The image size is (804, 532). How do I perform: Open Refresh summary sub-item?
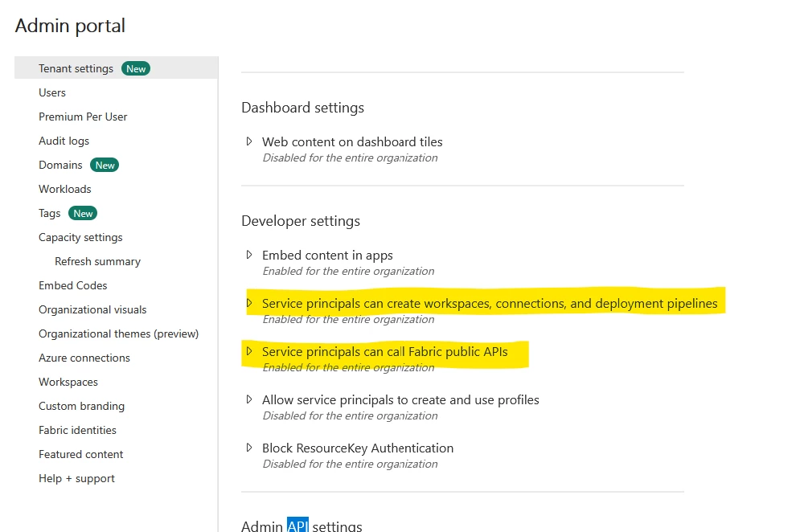click(x=97, y=261)
